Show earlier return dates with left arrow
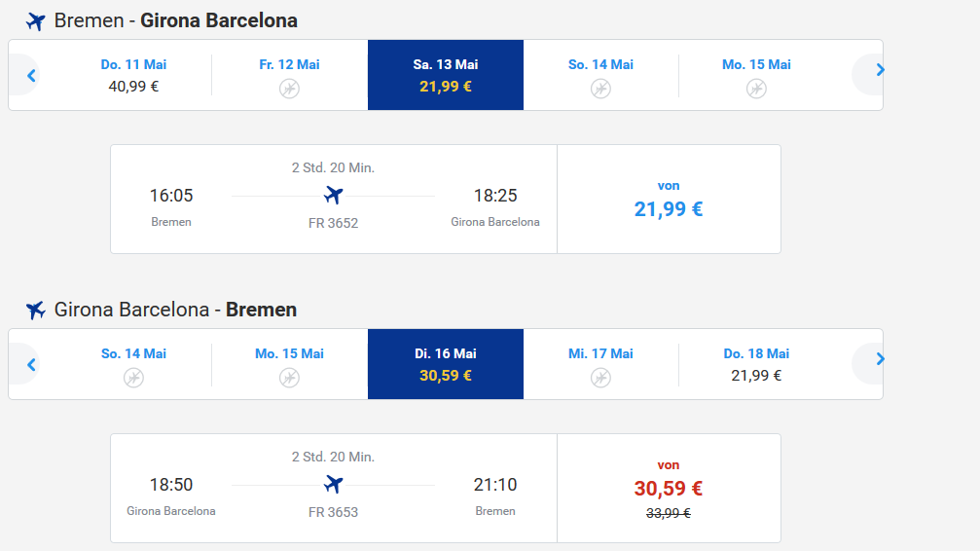 click(x=31, y=364)
